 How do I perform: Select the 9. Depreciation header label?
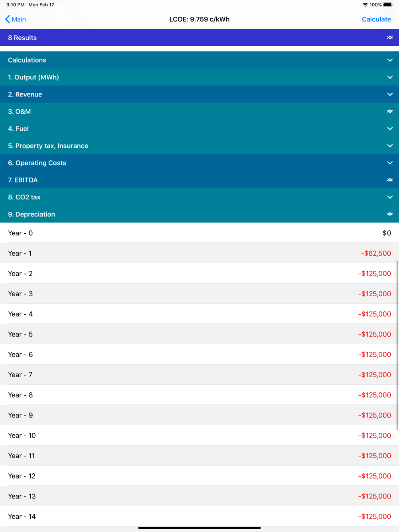32,215
